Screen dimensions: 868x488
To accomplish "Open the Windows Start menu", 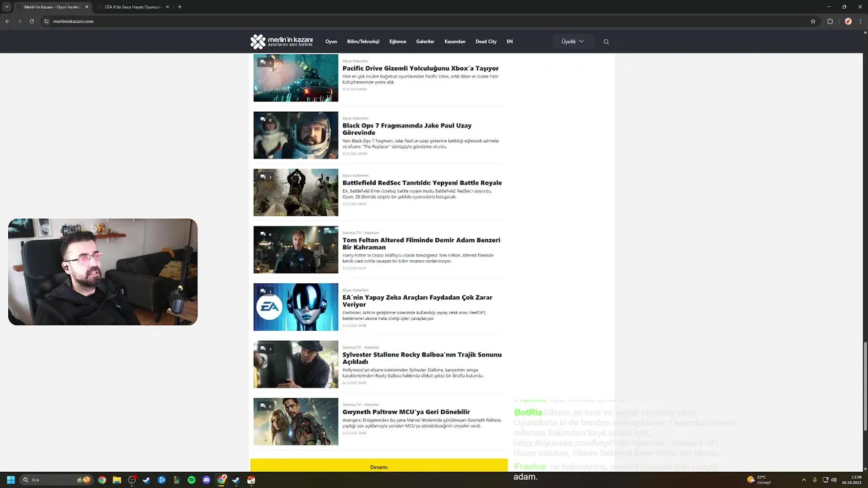I will click(x=10, y=480).
